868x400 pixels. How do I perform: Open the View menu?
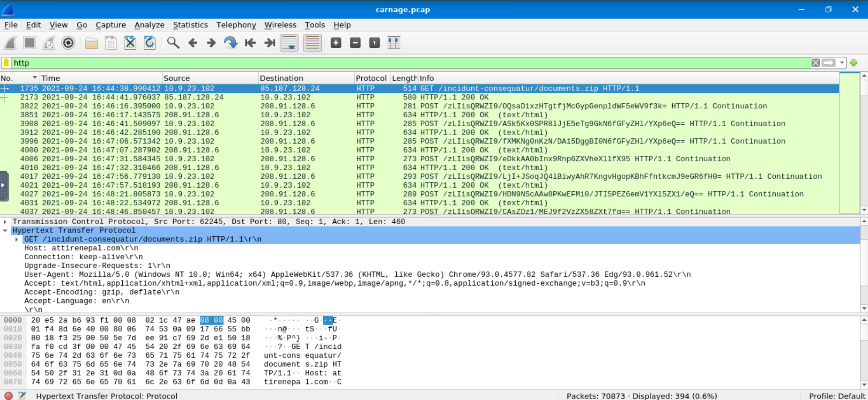click(x=59, y=25)
